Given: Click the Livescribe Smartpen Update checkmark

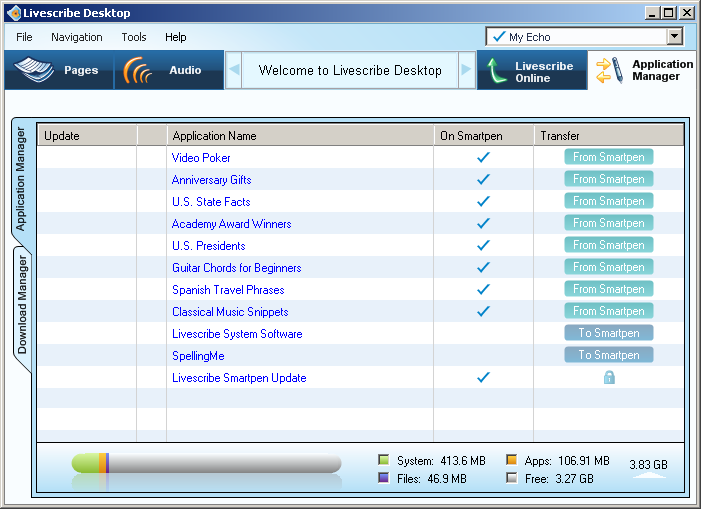Looking at the screenshot, I should coord(483,378).
